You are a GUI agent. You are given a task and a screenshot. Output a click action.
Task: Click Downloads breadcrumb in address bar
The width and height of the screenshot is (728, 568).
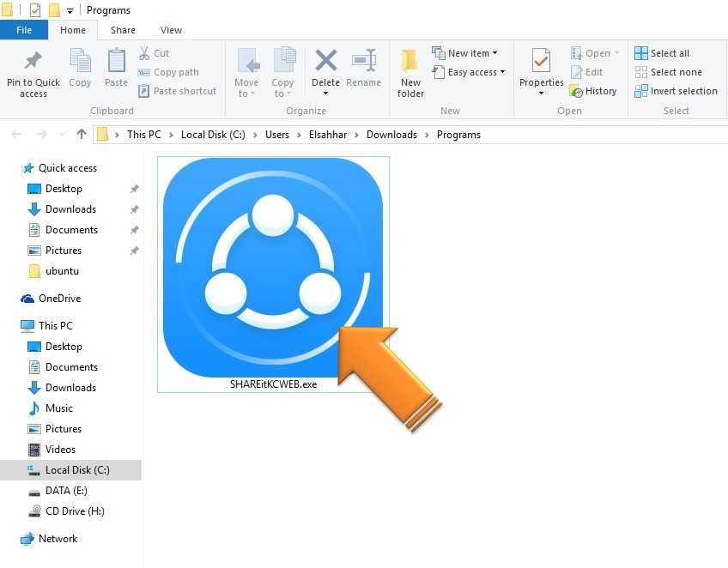click(391, 135)
